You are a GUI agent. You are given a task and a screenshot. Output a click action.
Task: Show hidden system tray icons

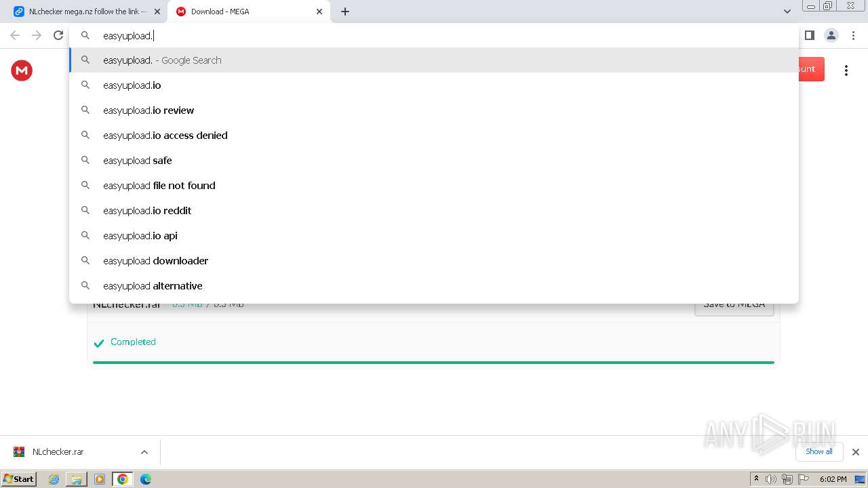pos(756,479)
